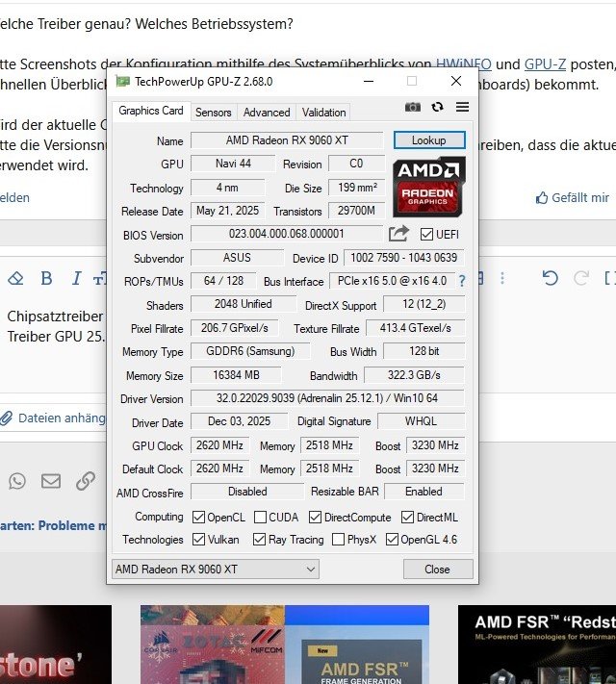The width and height of the screenshot is (616, 684).
Task: Switch to the Graphics Card tab
Action: click(x=151, y=111)
